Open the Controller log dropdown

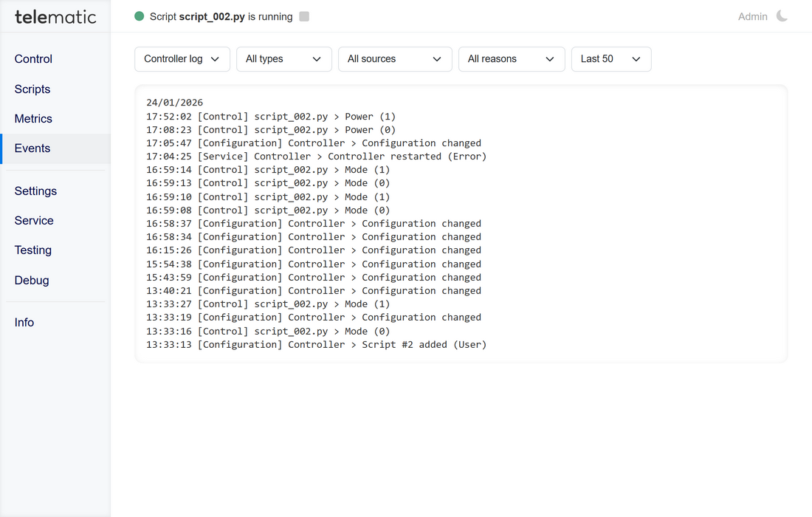point(182,59)
